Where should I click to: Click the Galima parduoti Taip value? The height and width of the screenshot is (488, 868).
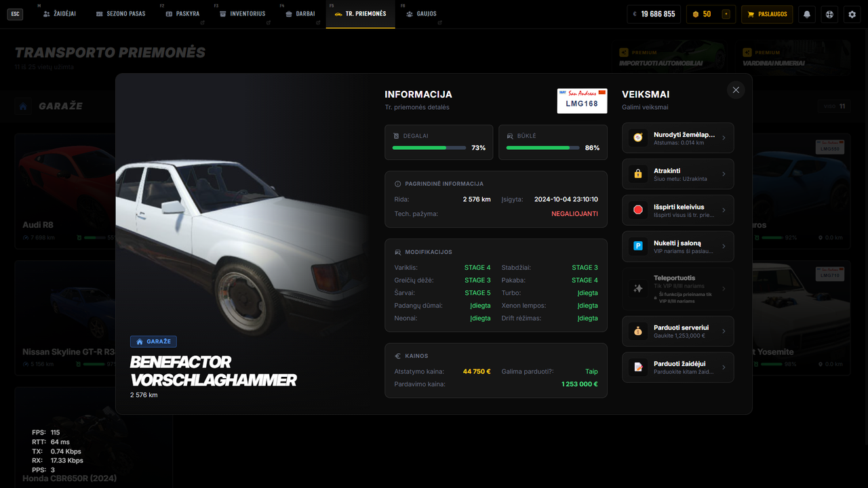pos(591,371)
